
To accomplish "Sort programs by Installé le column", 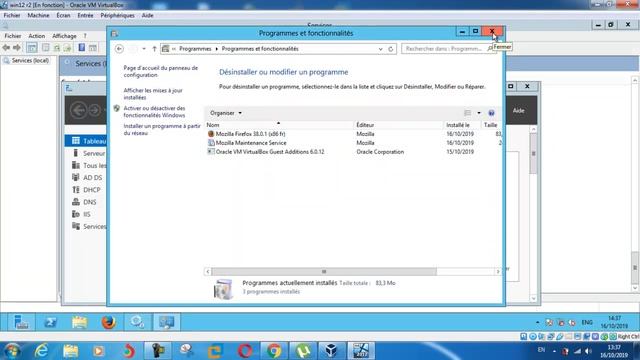I will point(462,125).
